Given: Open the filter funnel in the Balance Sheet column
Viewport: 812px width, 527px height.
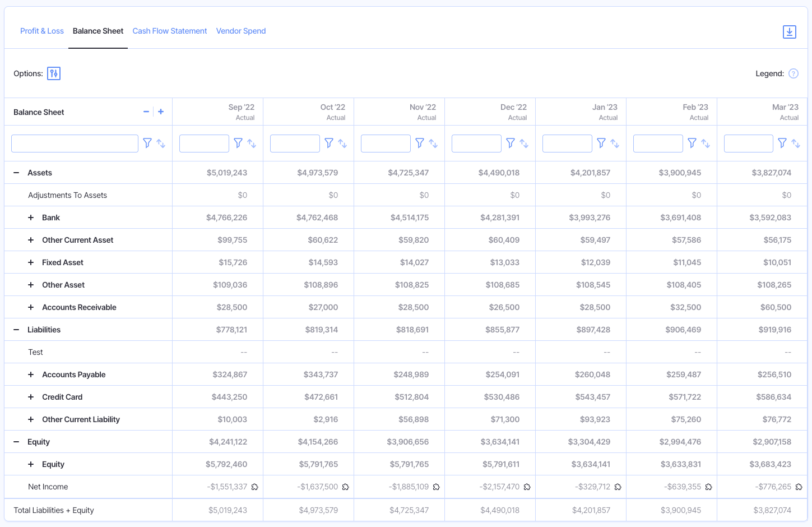Looking at the screenshot, I should tap(147, 143).
